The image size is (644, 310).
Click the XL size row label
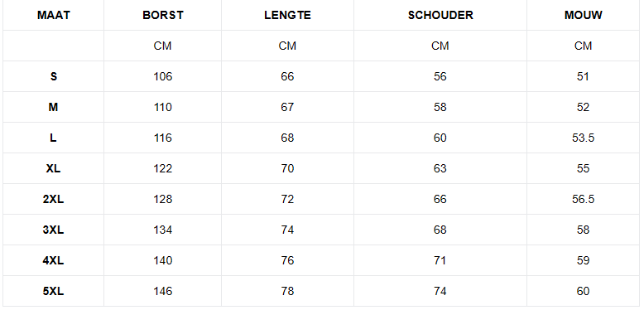click(54, 168)
